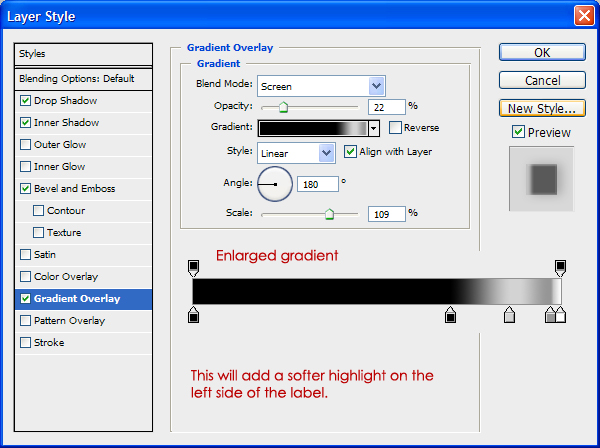Uncheck Align with Layer
This screenshot has width=600, height=448.
point(350,152)
